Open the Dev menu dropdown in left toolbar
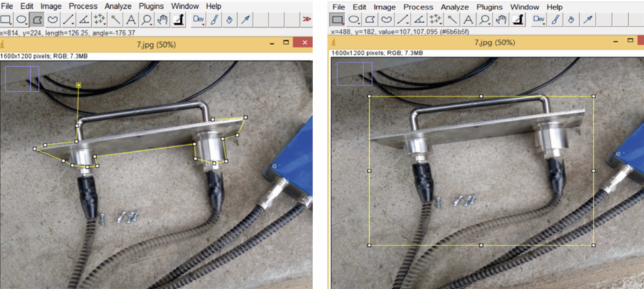This screenshot has width=644, height=289. (x=199, y=20)
